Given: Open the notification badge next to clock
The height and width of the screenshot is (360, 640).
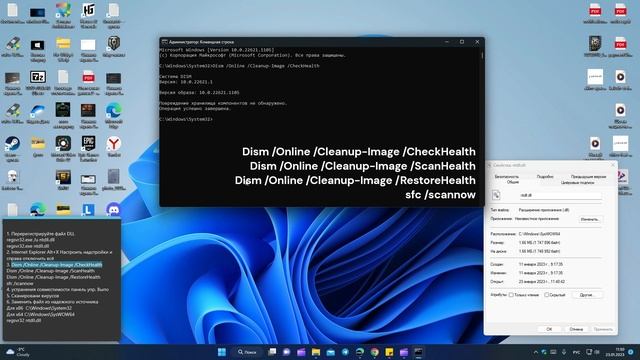Looking at the screenshot, I should point(631,352).
